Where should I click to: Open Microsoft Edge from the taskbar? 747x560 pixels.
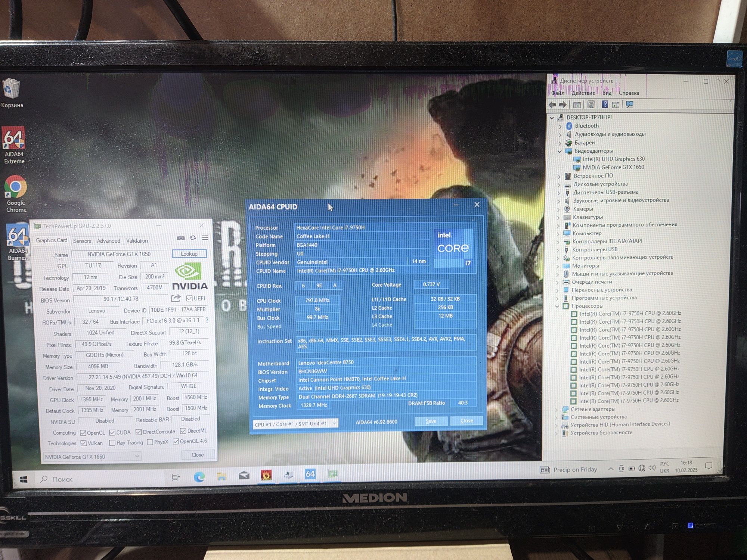click(199, 477)
